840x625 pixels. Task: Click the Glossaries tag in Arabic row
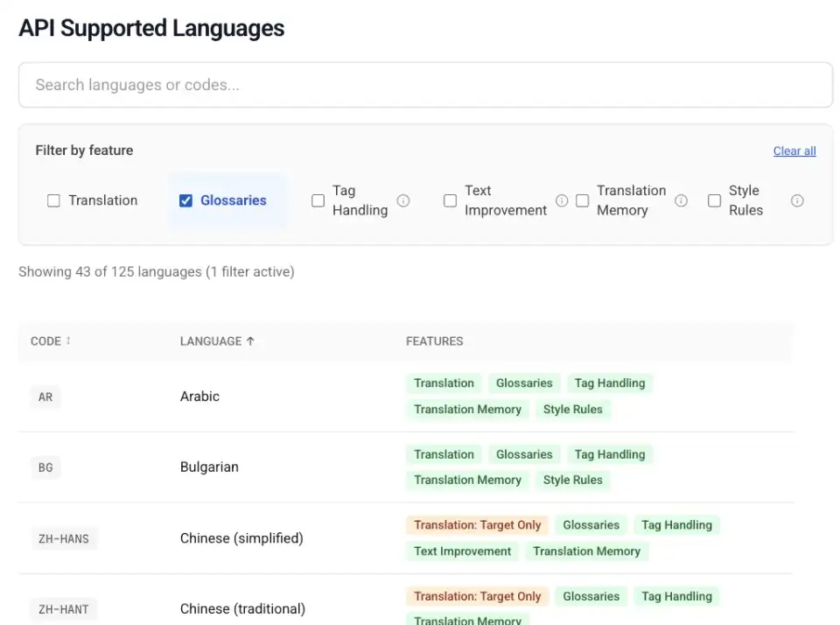(524, 383)
